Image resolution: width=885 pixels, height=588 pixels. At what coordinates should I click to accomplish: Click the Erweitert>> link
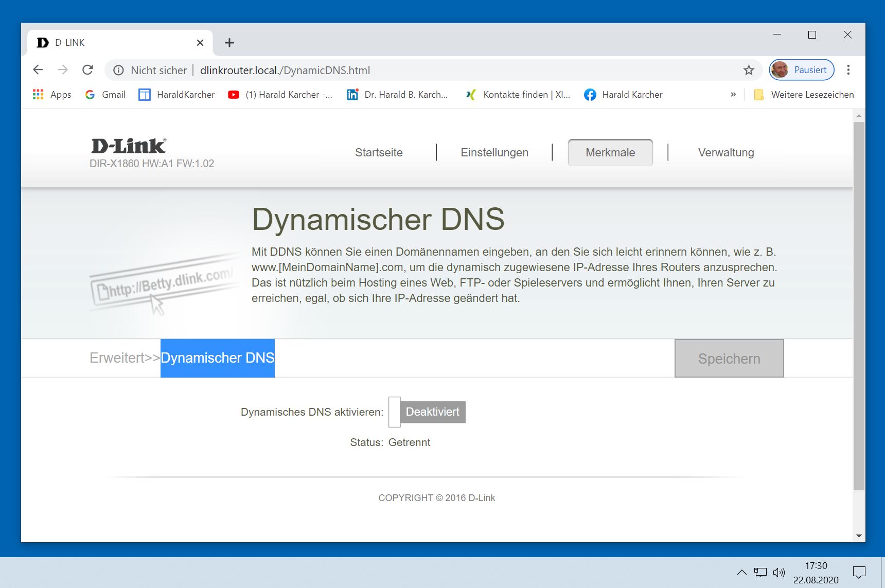coord(125,358)
